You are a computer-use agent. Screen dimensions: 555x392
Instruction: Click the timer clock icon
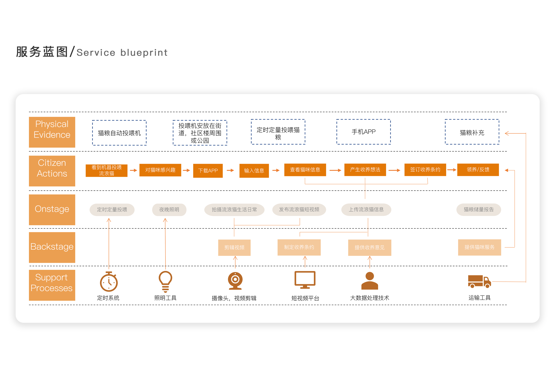tap(109, 282)
